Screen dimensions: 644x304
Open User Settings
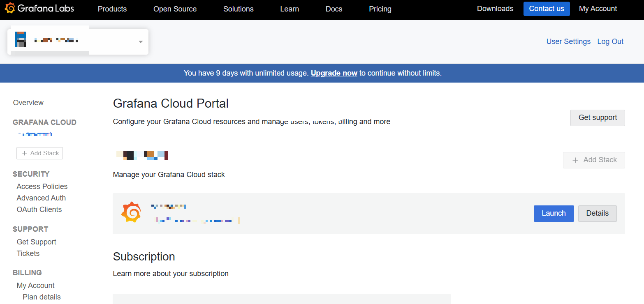click(x=568, y=41)
